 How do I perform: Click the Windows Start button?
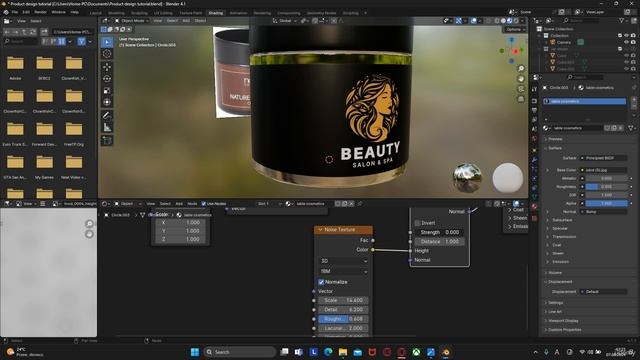coord(195,352)
